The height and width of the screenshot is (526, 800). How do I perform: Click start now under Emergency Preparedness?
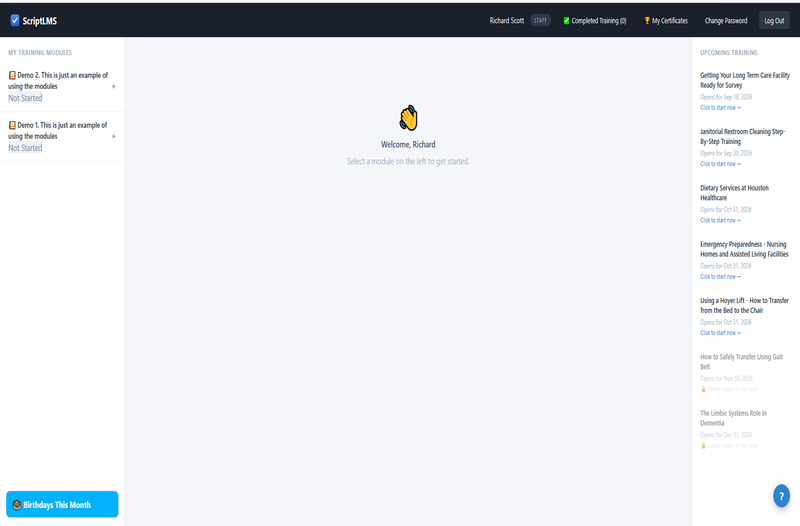(720, 277)
